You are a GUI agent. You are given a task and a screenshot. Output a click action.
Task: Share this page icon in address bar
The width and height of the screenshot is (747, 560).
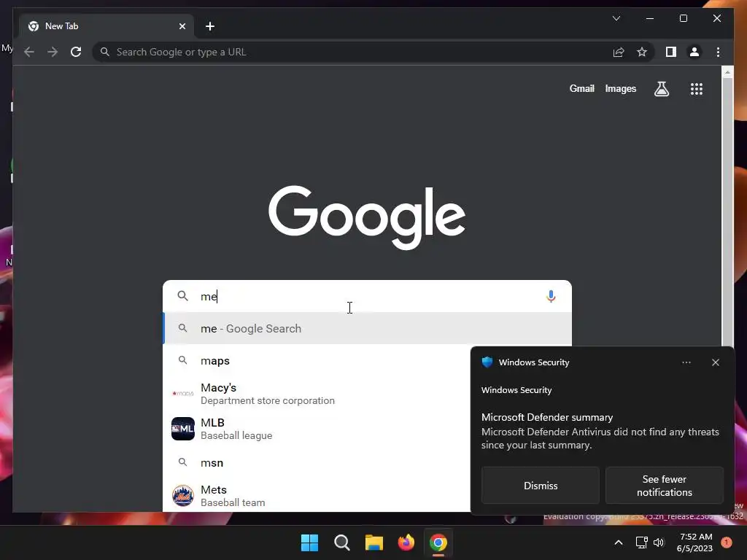[619, 52]
